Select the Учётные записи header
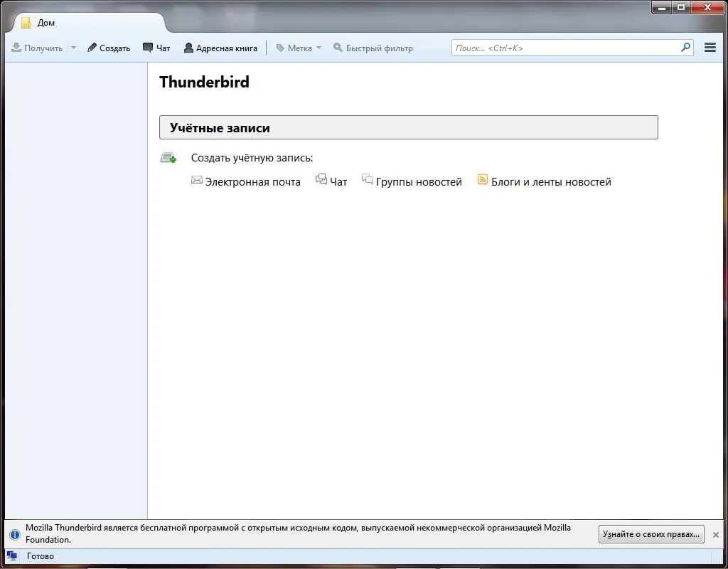This screenshot has height=569, width=728. pyautogui.click(x=409, y=127)
